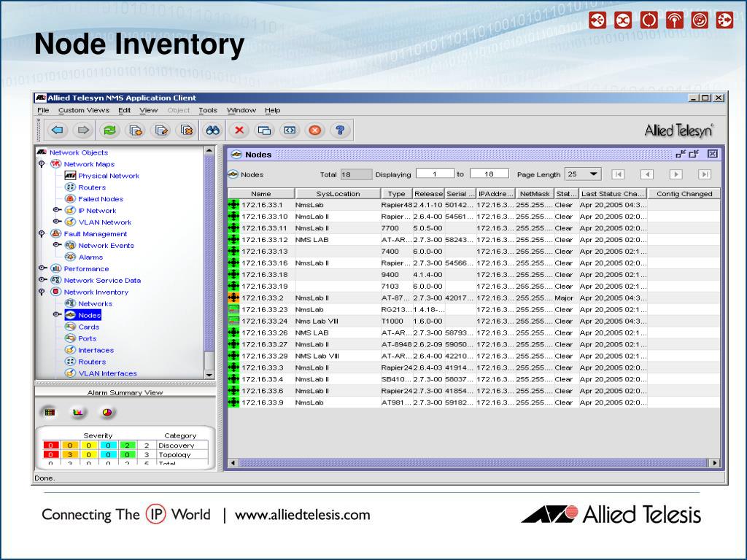Click the Cards inventory icon
747x560 pixels.
click(71, 327)
